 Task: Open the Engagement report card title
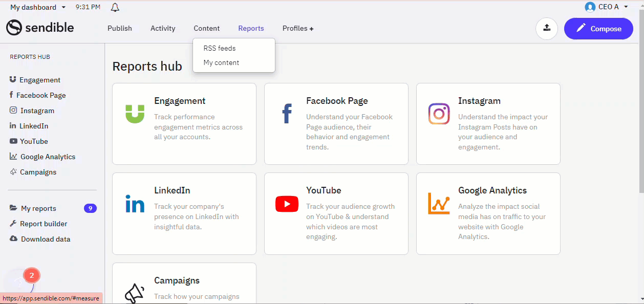point(180,101)
